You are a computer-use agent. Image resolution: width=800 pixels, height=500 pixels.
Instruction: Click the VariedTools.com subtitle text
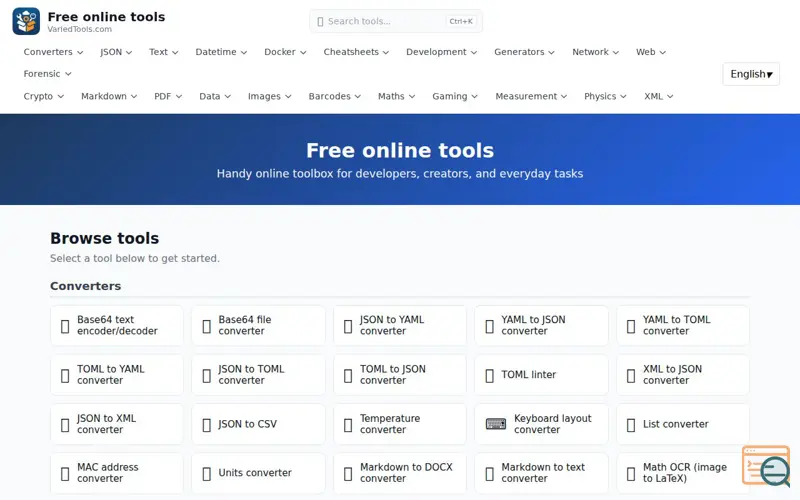[80, 30]
